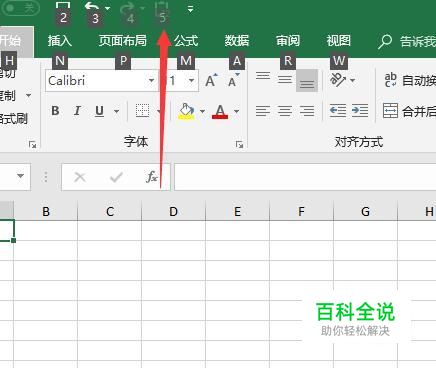
Task: Click the Calibri font name box
Action: click(x=96, y=80)
